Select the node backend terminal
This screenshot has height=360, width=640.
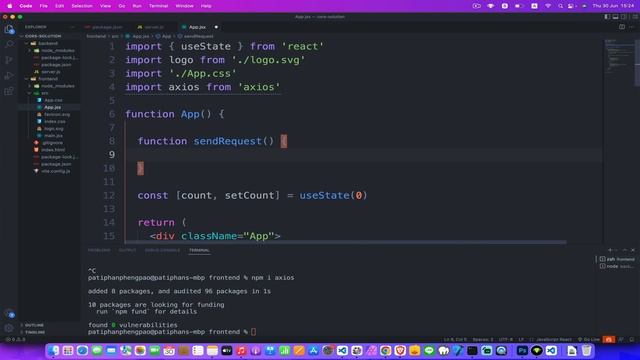click(x=617, y=266)
